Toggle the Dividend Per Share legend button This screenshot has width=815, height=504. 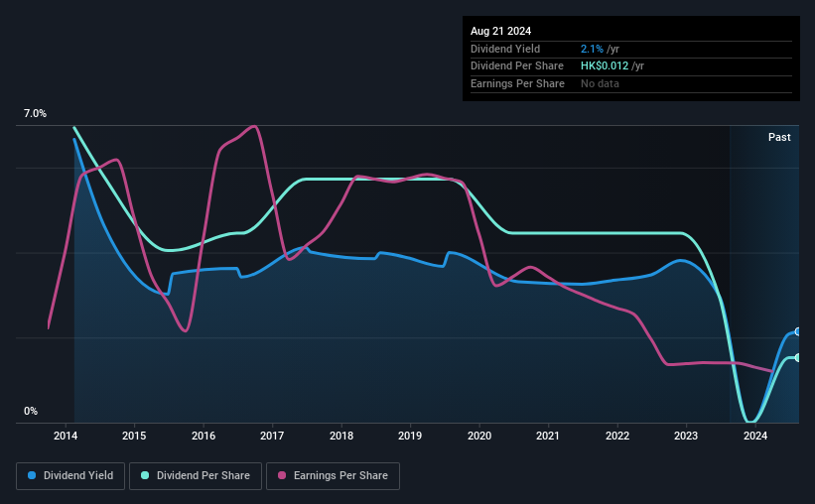(196, 476)
